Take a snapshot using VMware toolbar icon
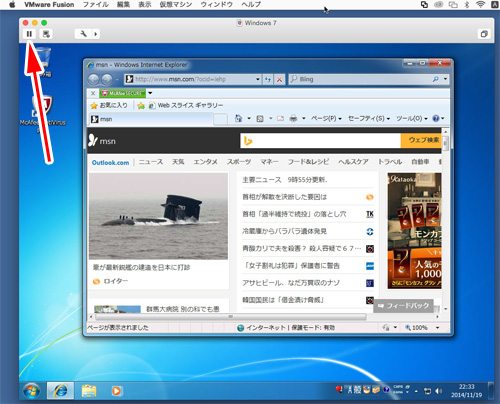Viewport: 500px width, 404px height. click(46, 34)
